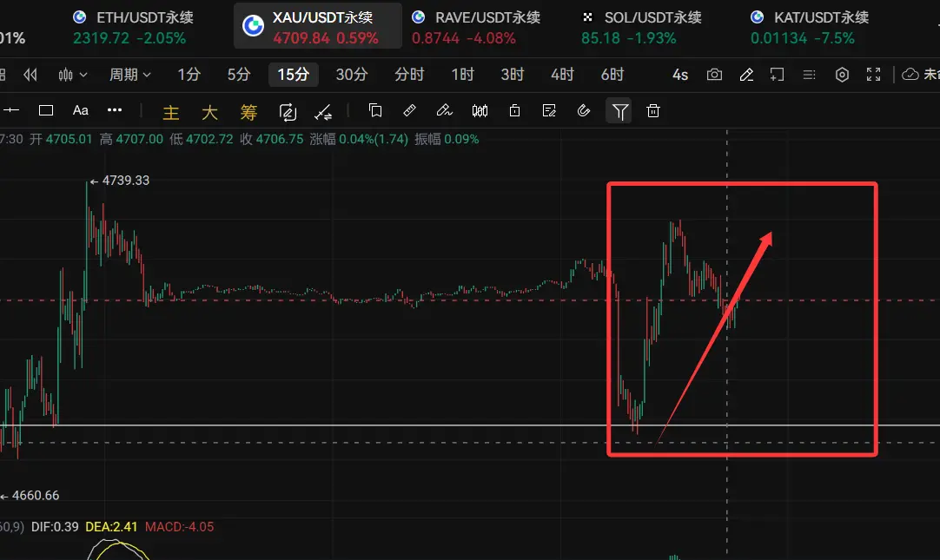Switch to the 分时 intraday view

click(409, 75)
